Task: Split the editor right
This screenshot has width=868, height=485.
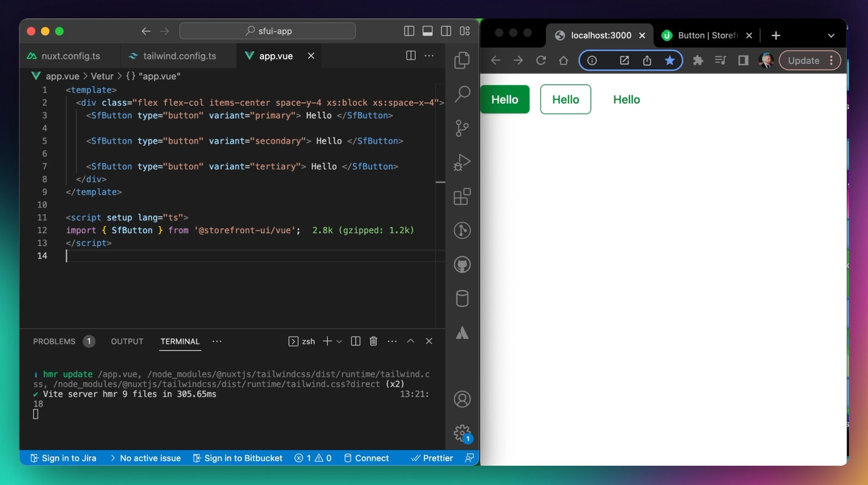Action: click(411, 55)
